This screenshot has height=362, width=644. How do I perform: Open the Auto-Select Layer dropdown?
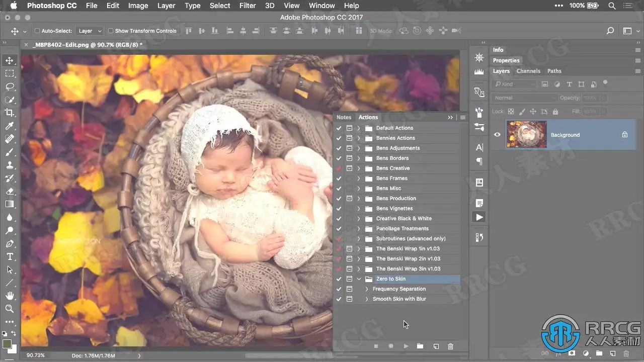[x=89, y=31]
